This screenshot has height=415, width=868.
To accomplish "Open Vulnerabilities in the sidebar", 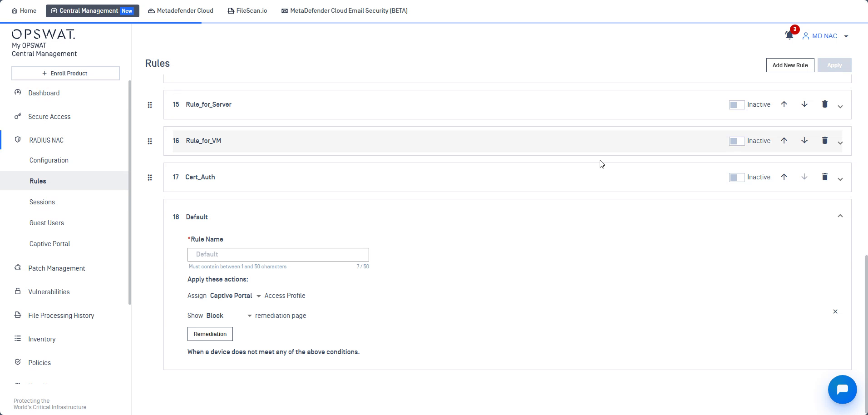I will click(49, 292).
